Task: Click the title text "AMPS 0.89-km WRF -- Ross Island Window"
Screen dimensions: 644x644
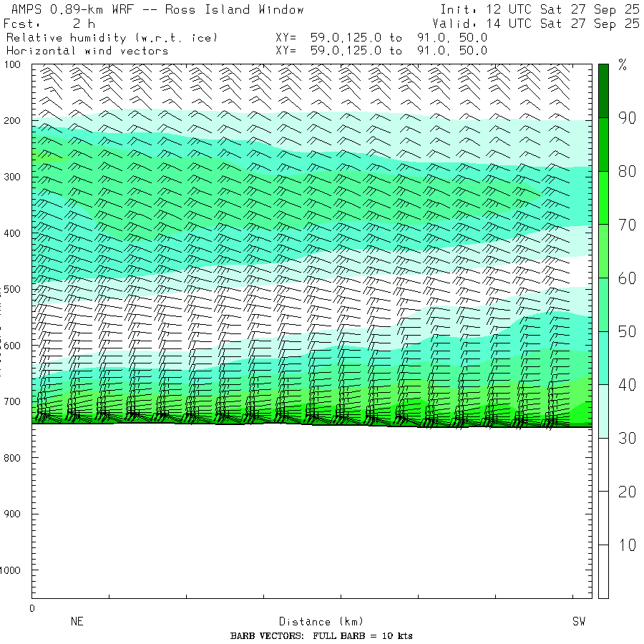Action: 157,9
